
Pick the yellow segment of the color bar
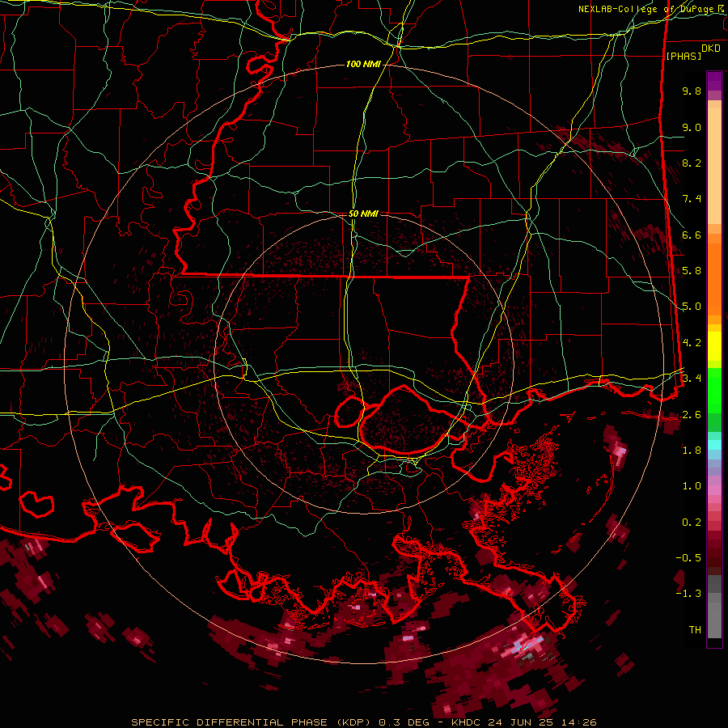coord(714,346)
